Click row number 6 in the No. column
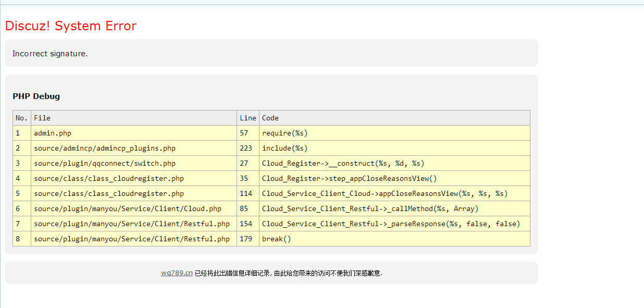The image size is (644, 308). click(22, 208)
